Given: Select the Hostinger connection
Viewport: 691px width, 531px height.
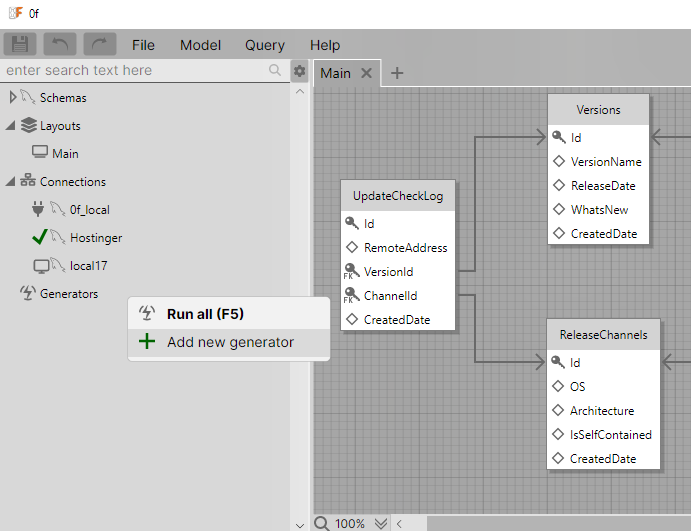Looking at the screenshot, I should click(96, 238).
